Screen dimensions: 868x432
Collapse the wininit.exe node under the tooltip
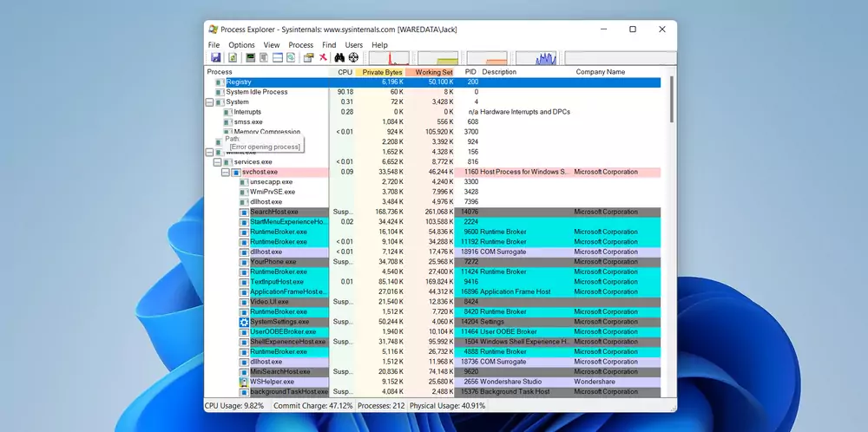pos(209,152)
